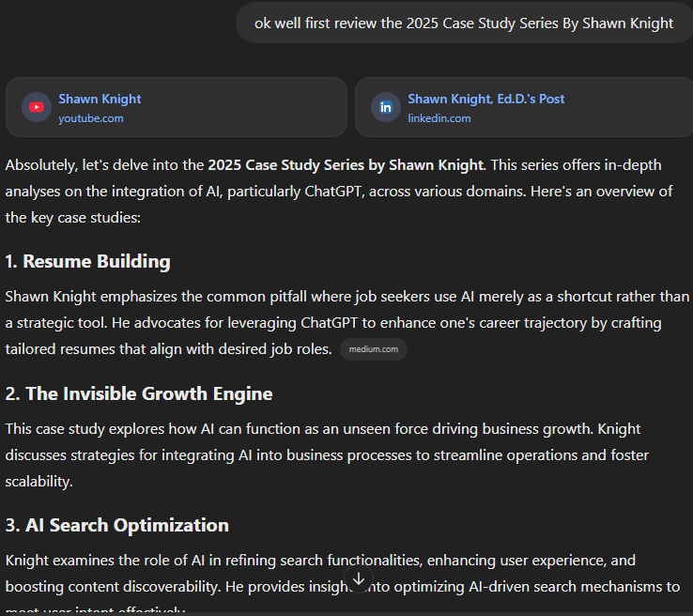Open the youtube.com domain link

[91, 118]
